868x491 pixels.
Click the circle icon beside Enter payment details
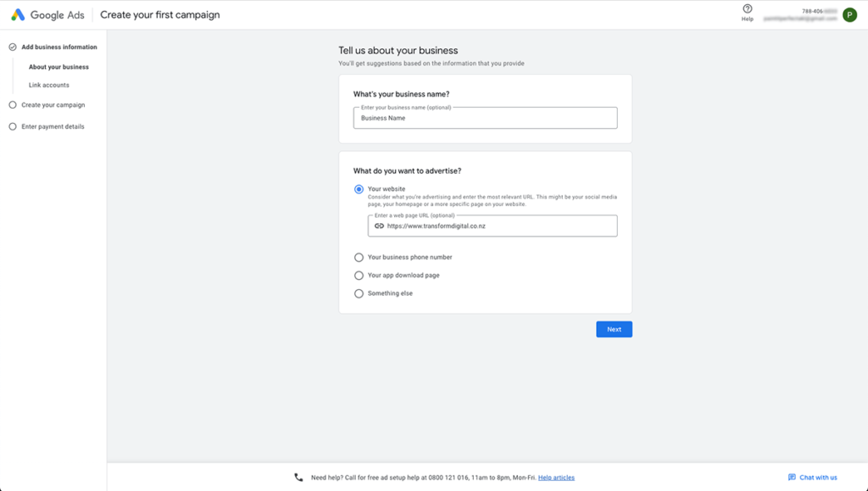tap(13, 126)
